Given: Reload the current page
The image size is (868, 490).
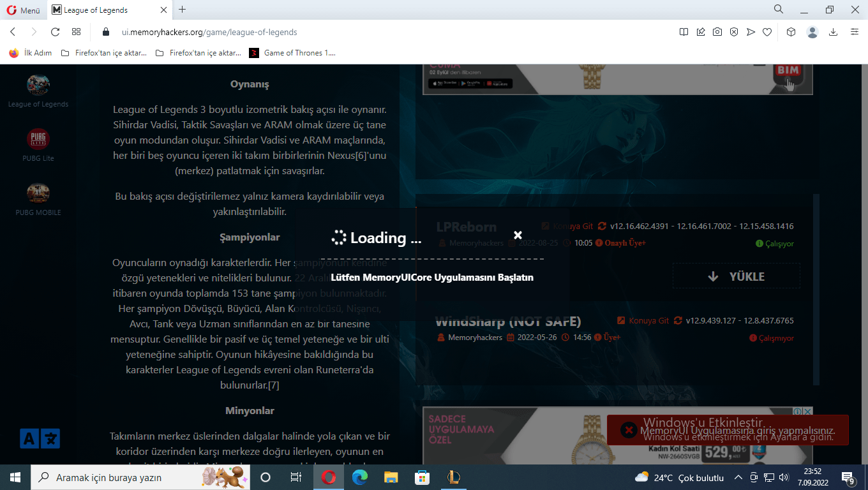Looking at the screenshot, I should tap(55, 32).
